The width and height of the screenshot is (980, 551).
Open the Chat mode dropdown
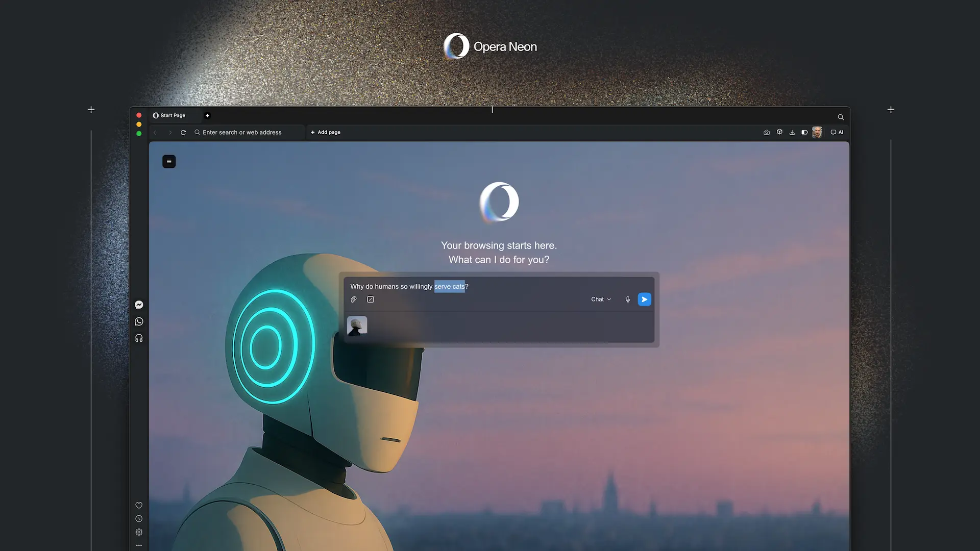point(600,299)
